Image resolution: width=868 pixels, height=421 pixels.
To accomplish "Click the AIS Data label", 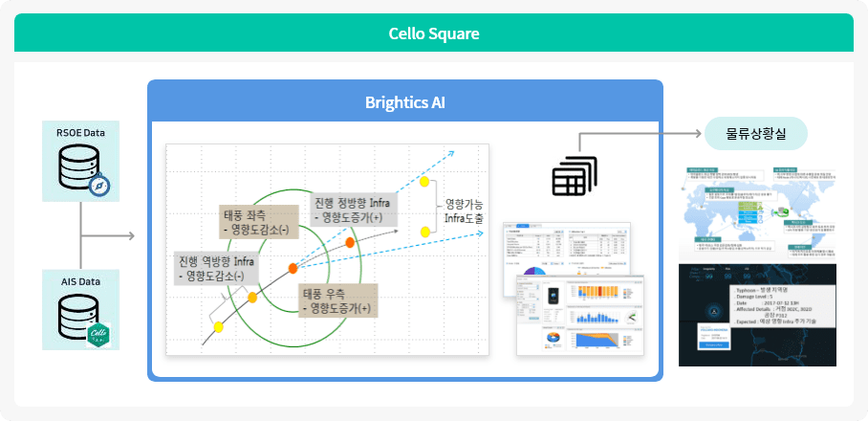I will 81,281.
